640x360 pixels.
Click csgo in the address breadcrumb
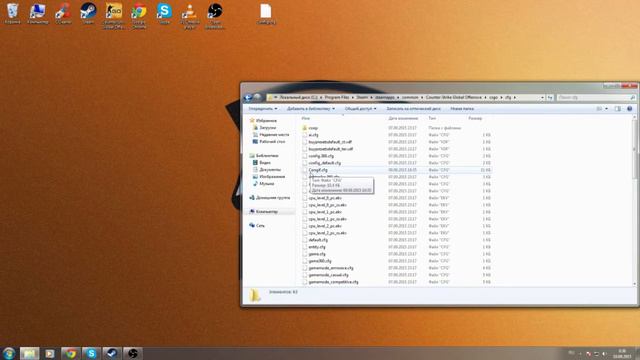pos(493,98)
